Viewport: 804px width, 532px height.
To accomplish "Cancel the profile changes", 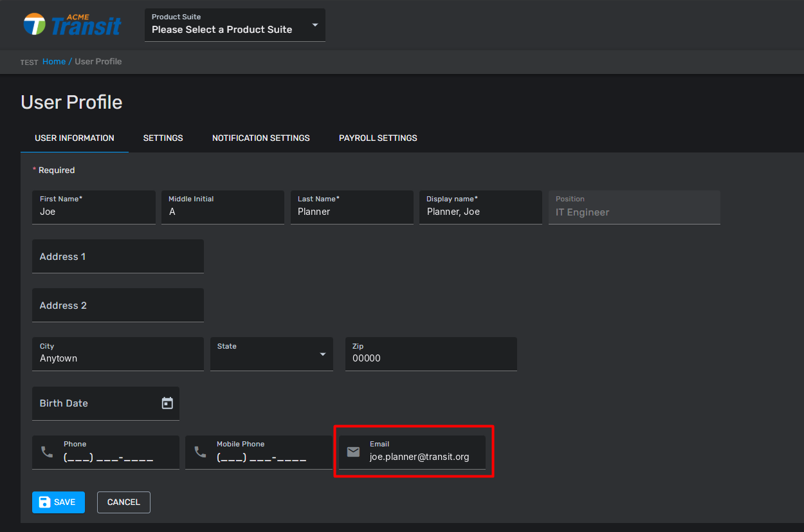I will [x=123, y=502].
